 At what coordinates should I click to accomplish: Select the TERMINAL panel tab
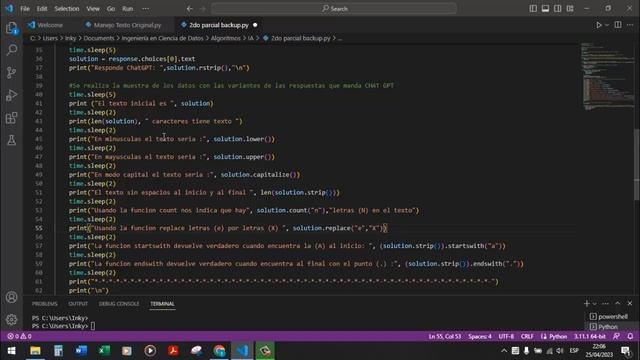[162, 304]
